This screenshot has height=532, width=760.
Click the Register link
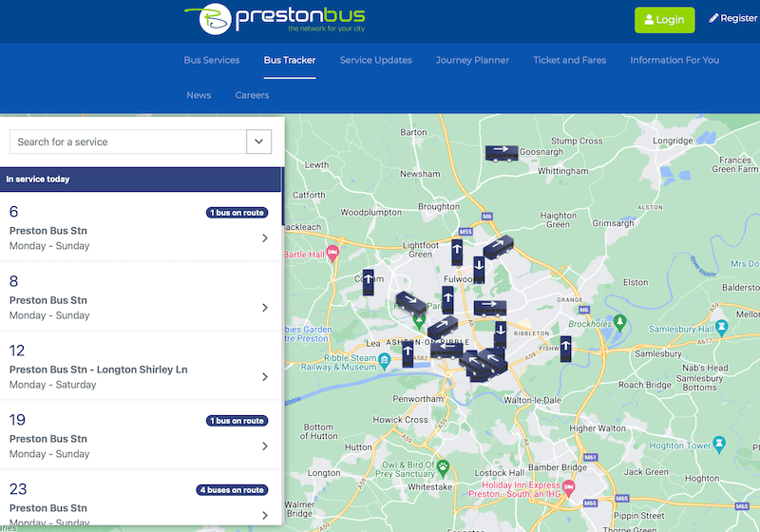pyautogui.click(x=732, y=19)
